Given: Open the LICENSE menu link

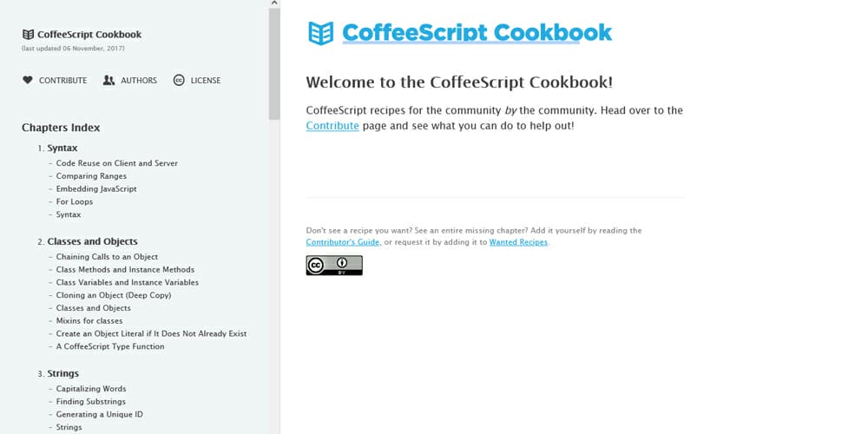Looking at the screenshot, I should [206, 80].
